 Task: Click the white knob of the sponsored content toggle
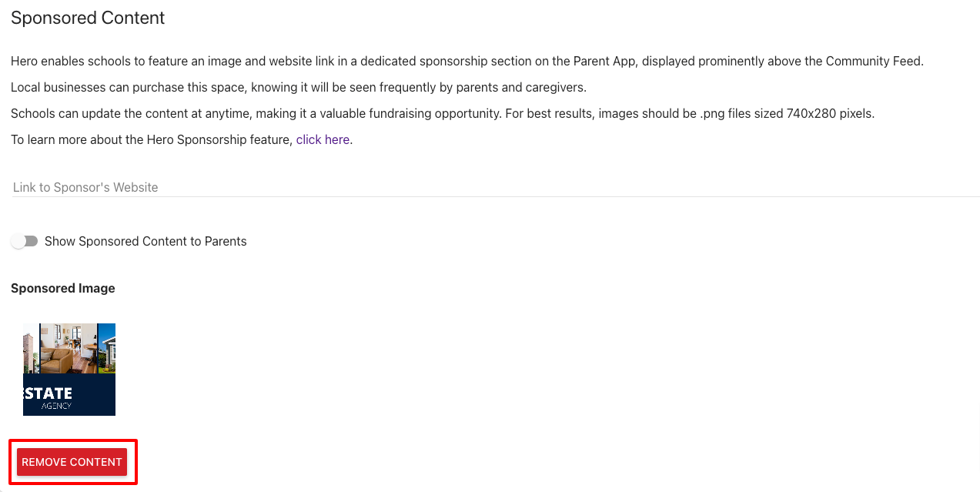pos(18,241)
